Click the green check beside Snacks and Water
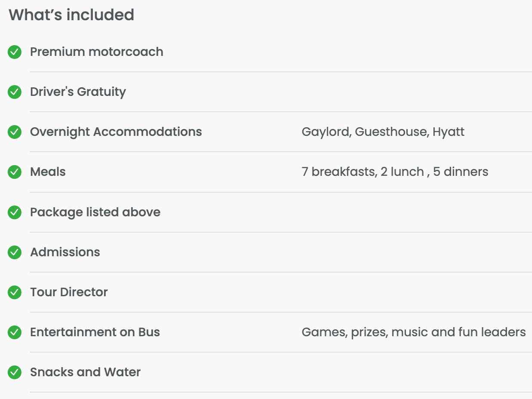Viewport: 532px width, 399px height. [x=15, y=372]
